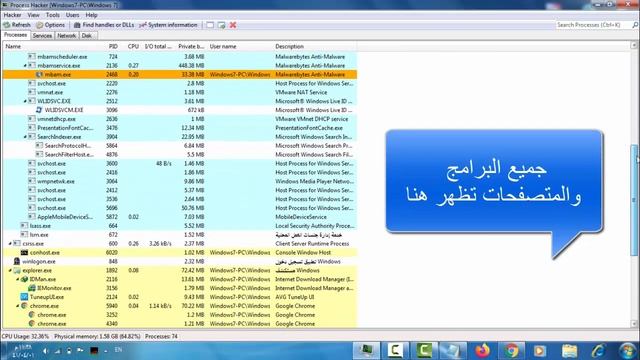Screen dimensions: 640x360
Task: Collapse the explorer.exe tree node
Action: [x=10, y=270]
